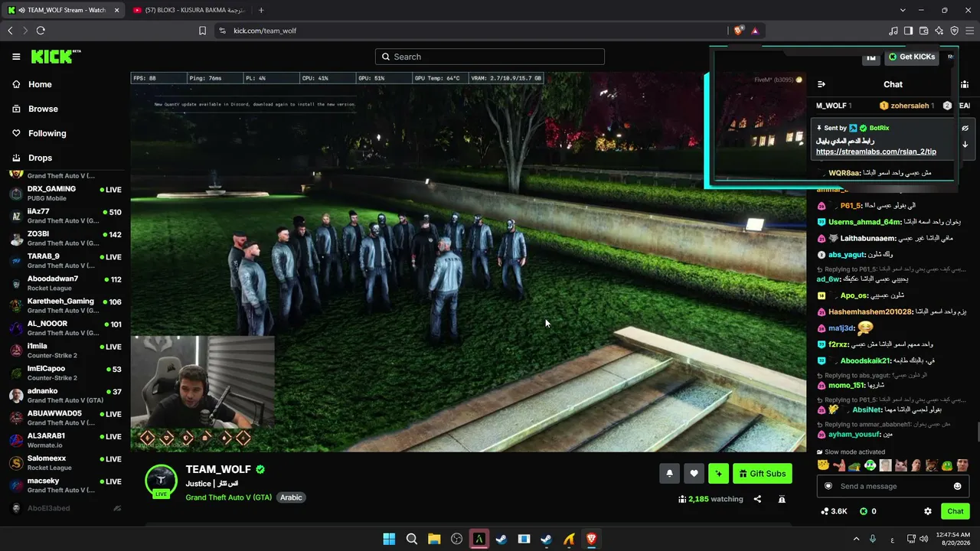Image resolution: width=980 pixels, height=551 pixels.
Task: Click the TEAM_WOLF live avatar
Action: pyautogui.click(x=161, y=481)
